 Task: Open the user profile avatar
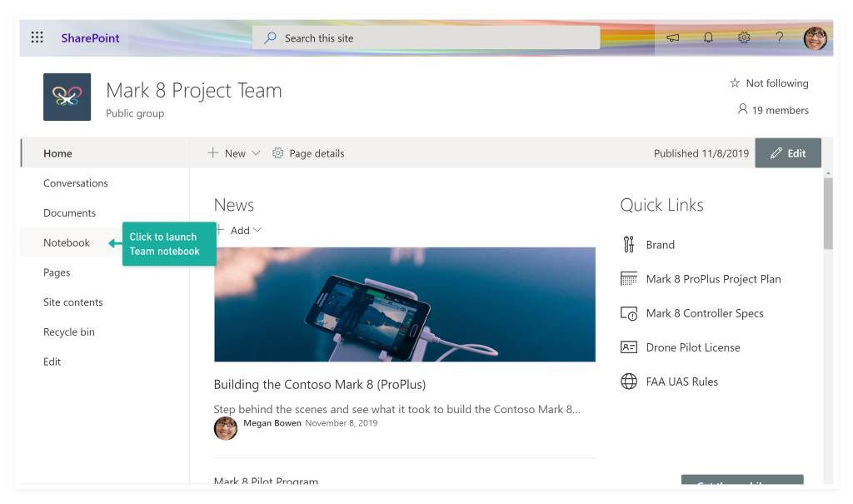click(815, 38)
